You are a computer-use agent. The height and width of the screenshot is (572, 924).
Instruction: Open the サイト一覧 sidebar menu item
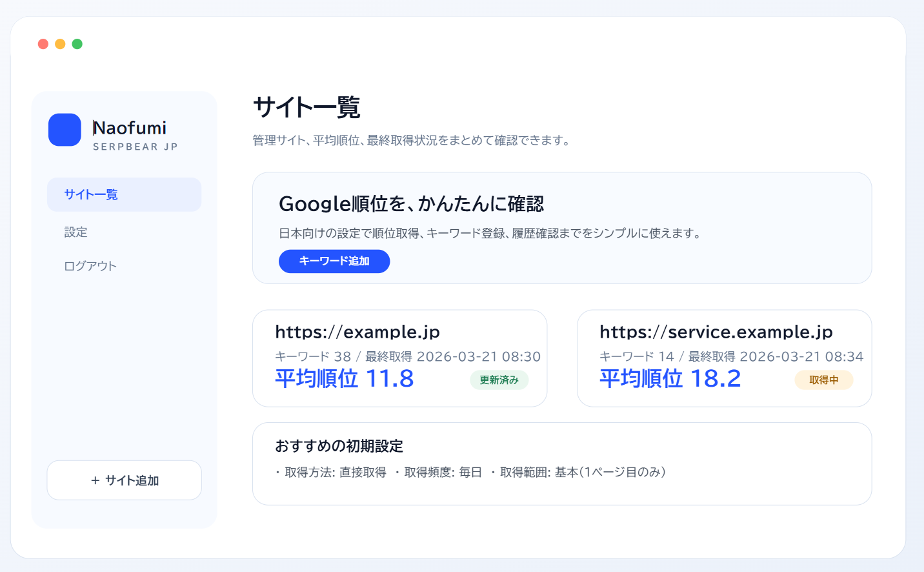124,194
